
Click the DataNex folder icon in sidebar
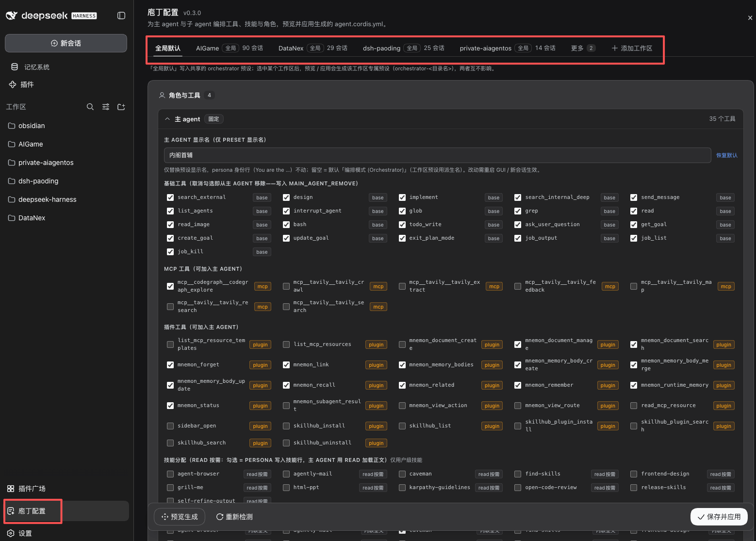pyautogui.click(x=12, y=218)
